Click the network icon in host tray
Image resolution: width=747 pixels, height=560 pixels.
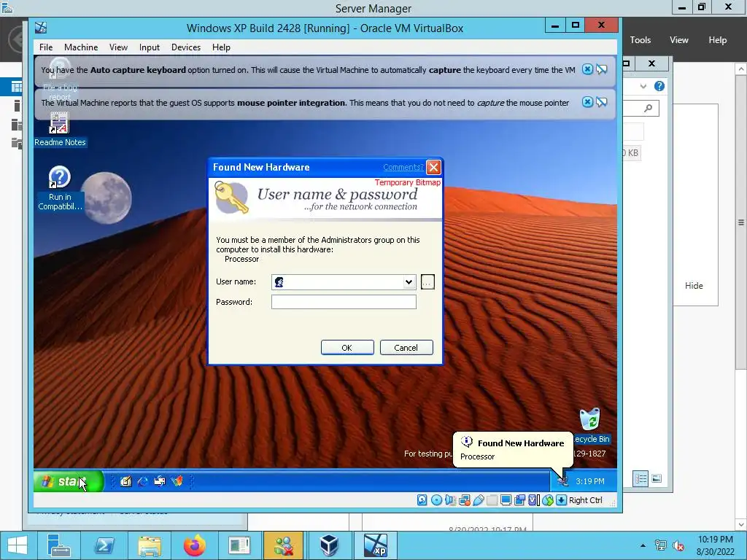pos(661,545)
